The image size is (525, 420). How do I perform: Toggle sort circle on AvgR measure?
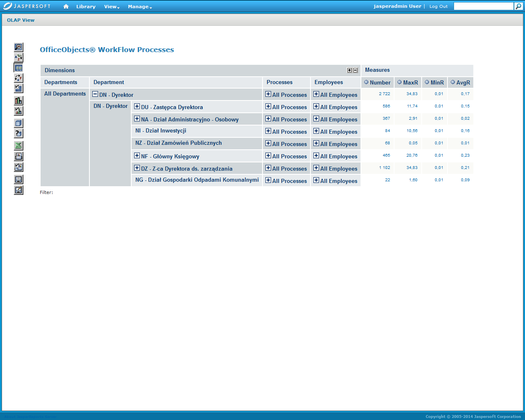453,82
